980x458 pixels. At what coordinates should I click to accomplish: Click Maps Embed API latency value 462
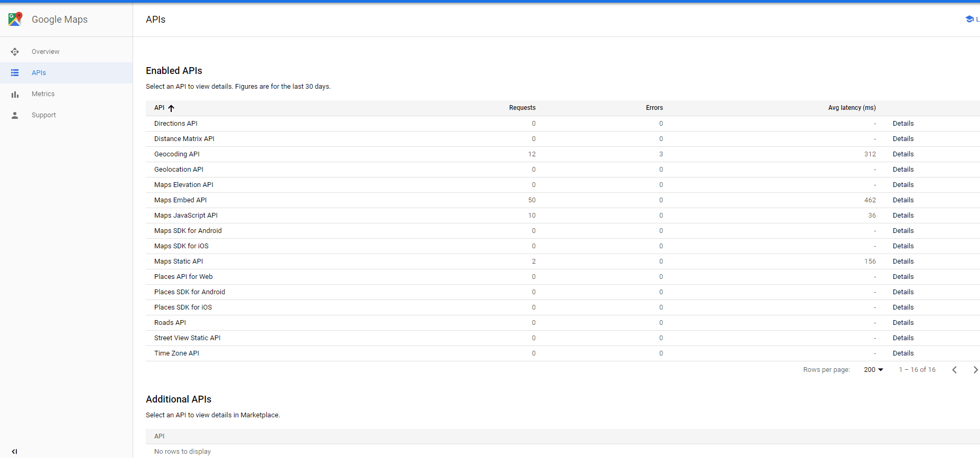click(x=870, y=200)
